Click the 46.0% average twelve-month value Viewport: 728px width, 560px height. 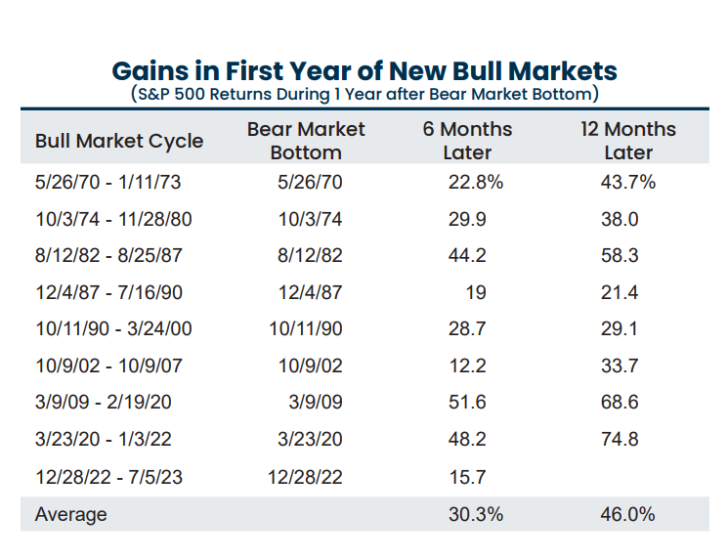tap(628, 514)
